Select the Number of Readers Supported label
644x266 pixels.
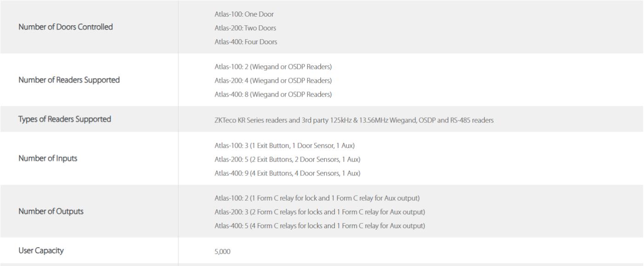coord(69,80)
